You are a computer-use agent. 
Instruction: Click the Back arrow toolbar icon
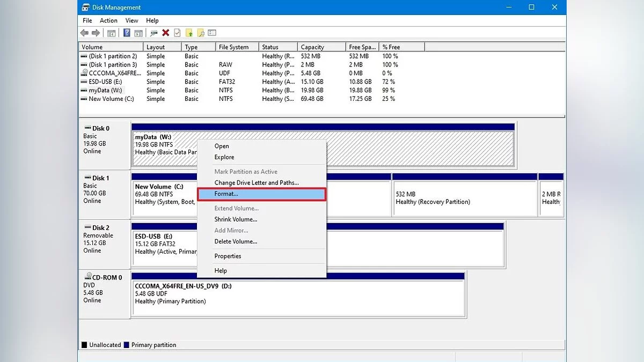tap(85, 33)
